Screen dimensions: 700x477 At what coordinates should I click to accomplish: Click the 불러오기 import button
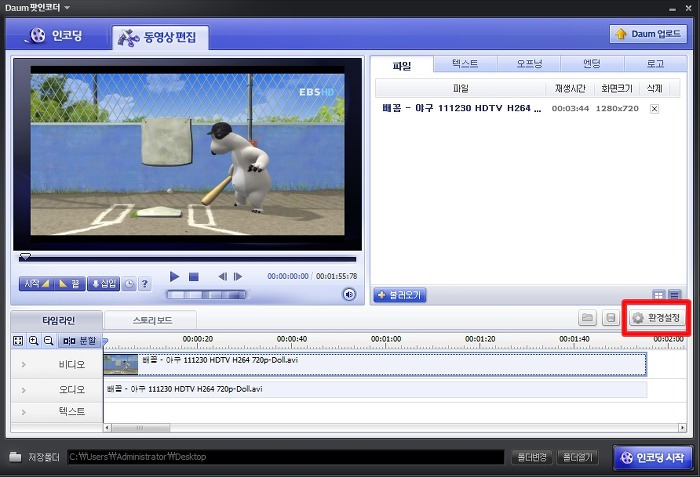point(400,295)
